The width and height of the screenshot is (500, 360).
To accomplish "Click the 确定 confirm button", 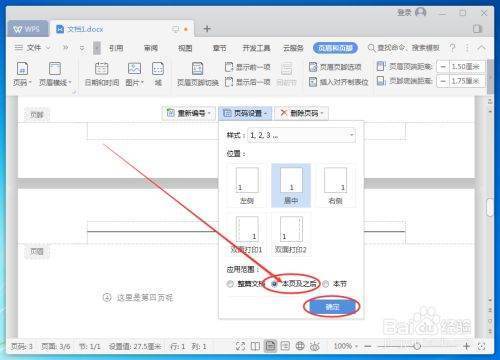I will click(332, 307).
